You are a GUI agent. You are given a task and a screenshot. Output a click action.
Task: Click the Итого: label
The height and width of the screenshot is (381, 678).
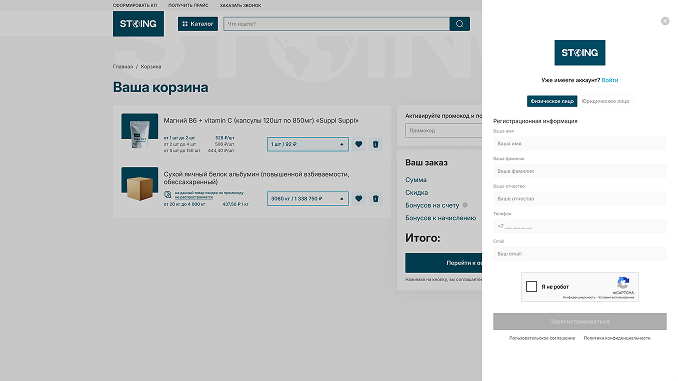(422, 238)
